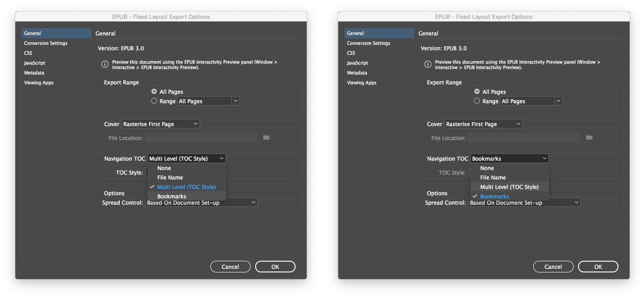Screen dimensions: 644x298
Task: Select "Bookmarks" from the Navigation TOC menu
Action: tap(172, 196)
